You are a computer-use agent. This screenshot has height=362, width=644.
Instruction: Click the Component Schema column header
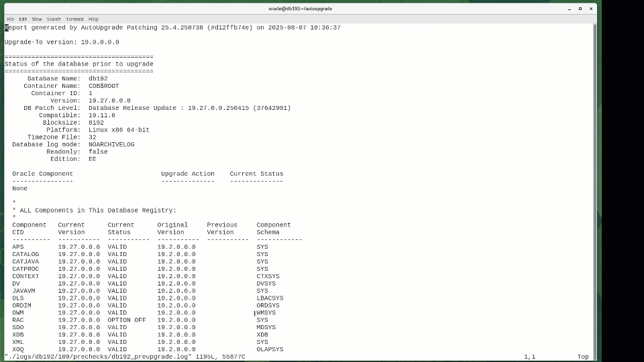point(273,229)
